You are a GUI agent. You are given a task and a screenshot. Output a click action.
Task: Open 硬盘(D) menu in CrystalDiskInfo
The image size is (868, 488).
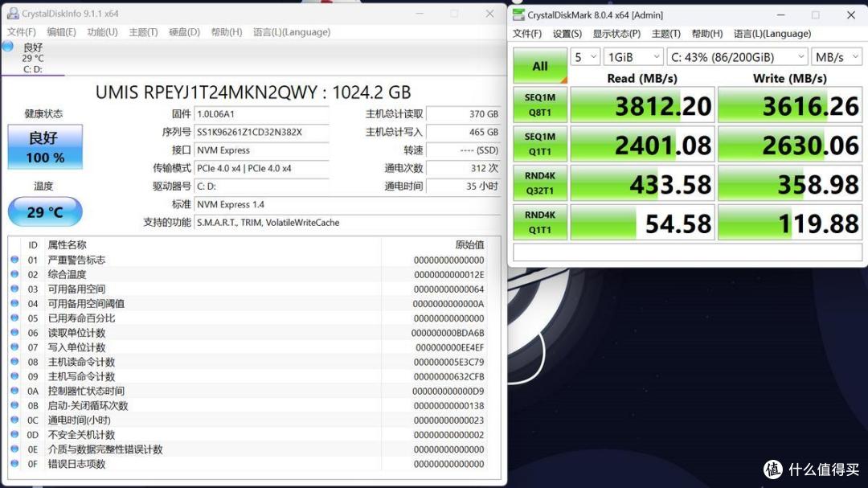[x=184, y=32]
